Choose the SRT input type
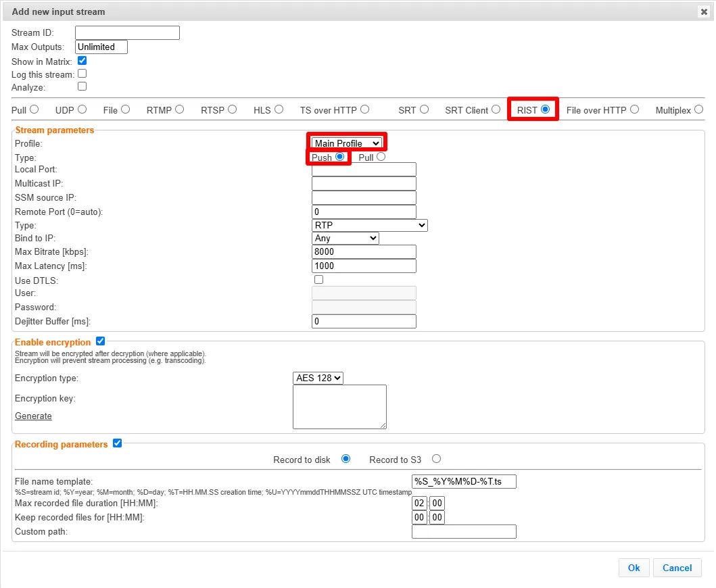 click(x=424, y=109)
